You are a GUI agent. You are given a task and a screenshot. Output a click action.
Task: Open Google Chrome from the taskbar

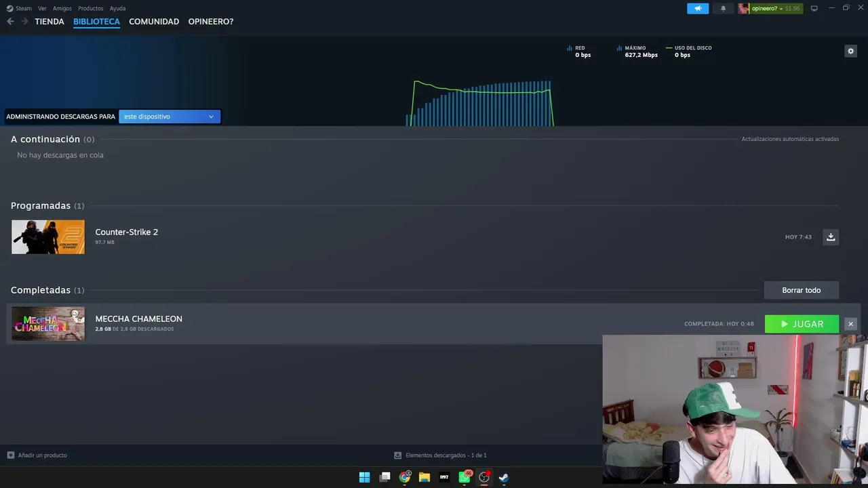point(405,477)
